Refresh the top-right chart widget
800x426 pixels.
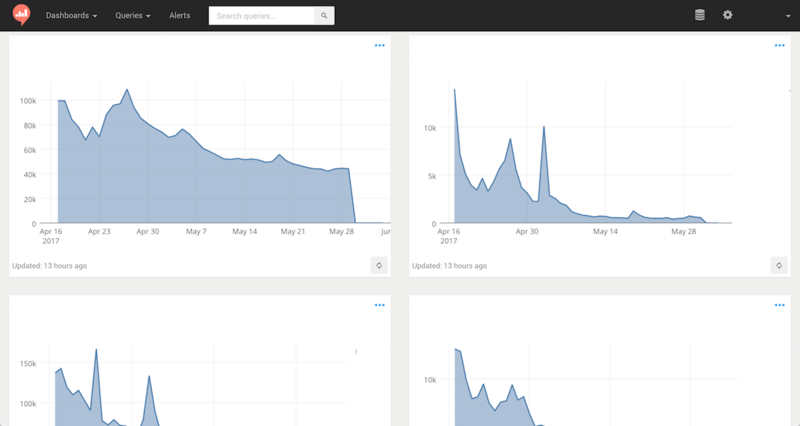(779, 265)
